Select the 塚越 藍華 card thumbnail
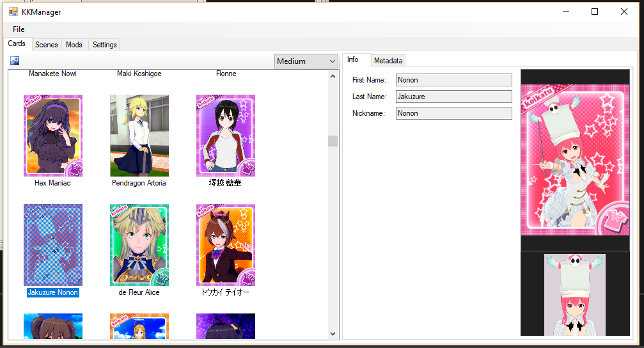 226,136
